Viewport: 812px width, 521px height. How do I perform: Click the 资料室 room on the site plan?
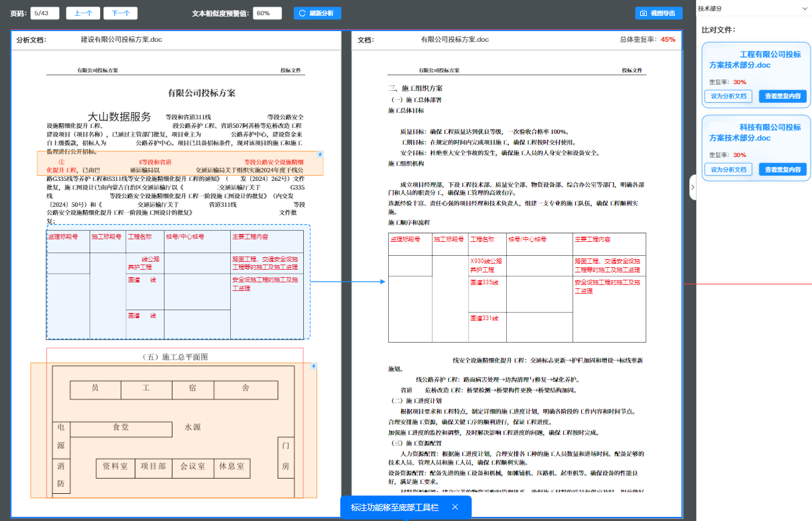coord(115,467)
